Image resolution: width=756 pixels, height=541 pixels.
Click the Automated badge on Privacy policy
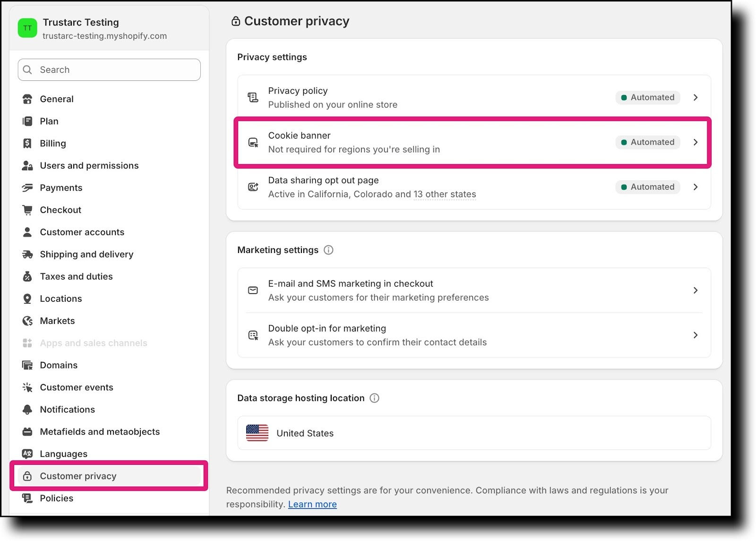point(648,98)
